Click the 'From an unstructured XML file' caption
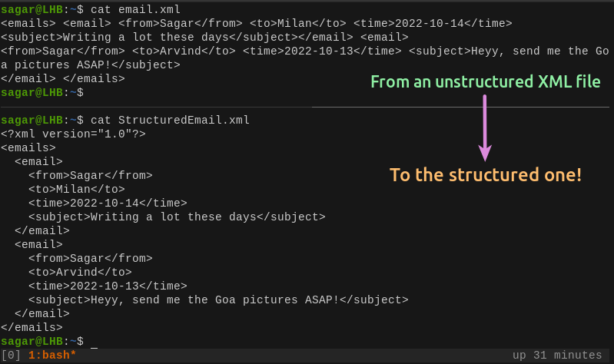The image size is (614, 364). click(485, 81)
